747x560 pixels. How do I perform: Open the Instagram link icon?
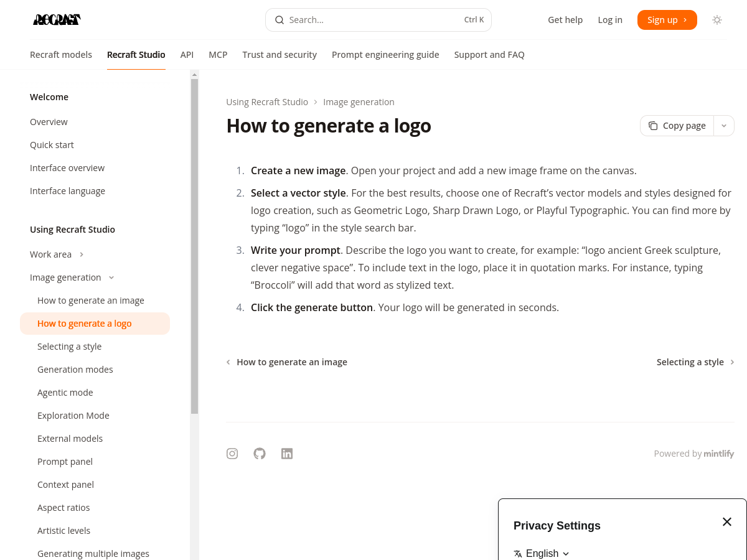[232, 454]
